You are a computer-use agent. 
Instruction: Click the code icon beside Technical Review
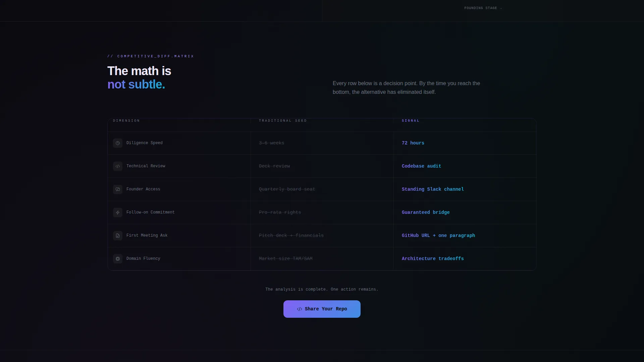(118, 166)
